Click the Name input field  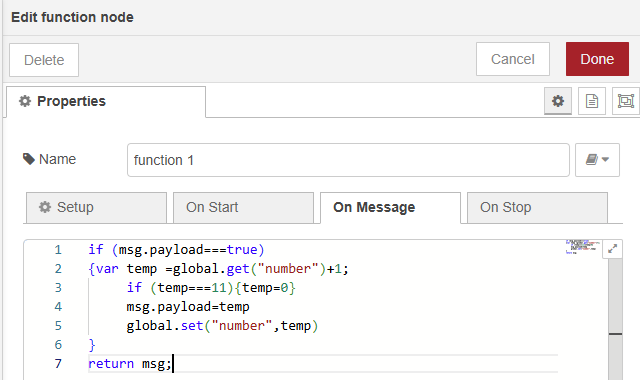348,160
